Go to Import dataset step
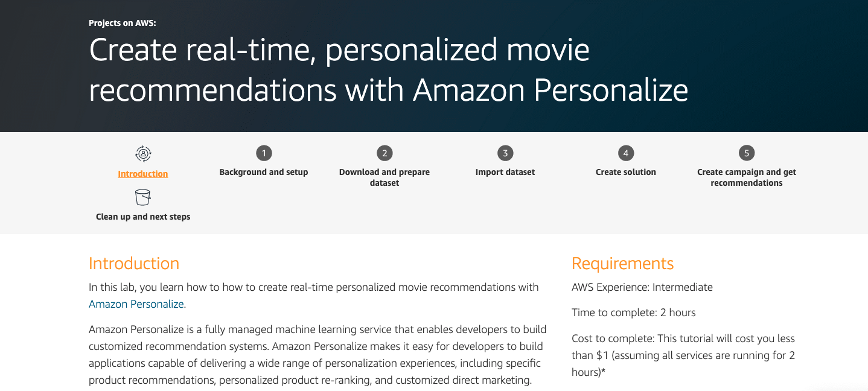Viewport: 868px width, 391px height. click(505, 172)
